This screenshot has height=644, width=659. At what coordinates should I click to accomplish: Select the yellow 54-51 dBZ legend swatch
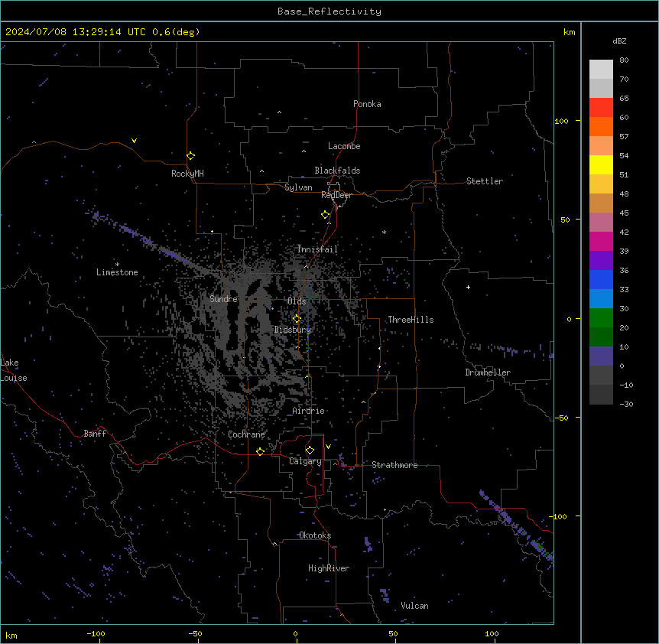(601, 164)
